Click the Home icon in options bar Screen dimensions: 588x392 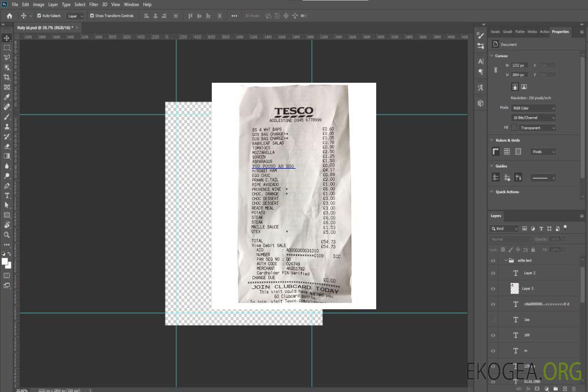tap(9, 16)
